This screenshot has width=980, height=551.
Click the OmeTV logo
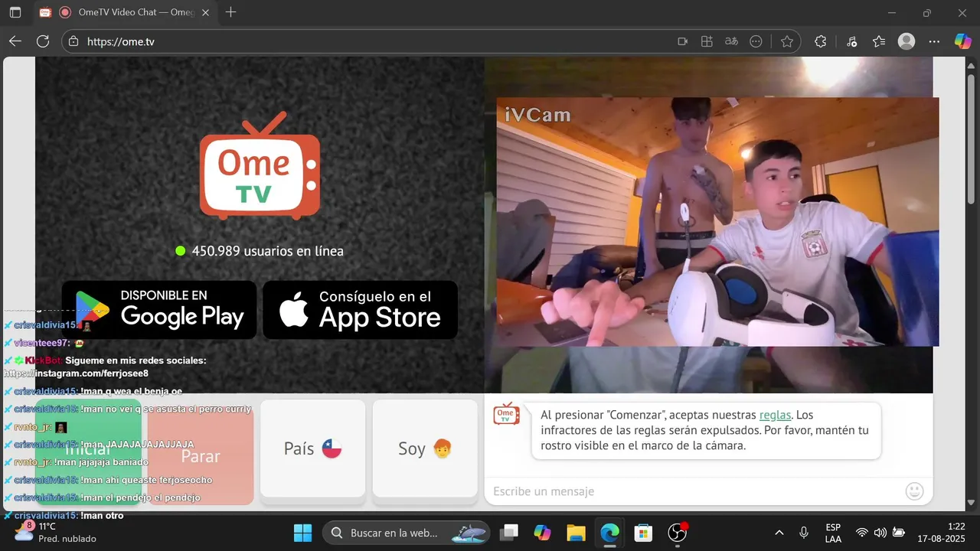pos(260,165)
